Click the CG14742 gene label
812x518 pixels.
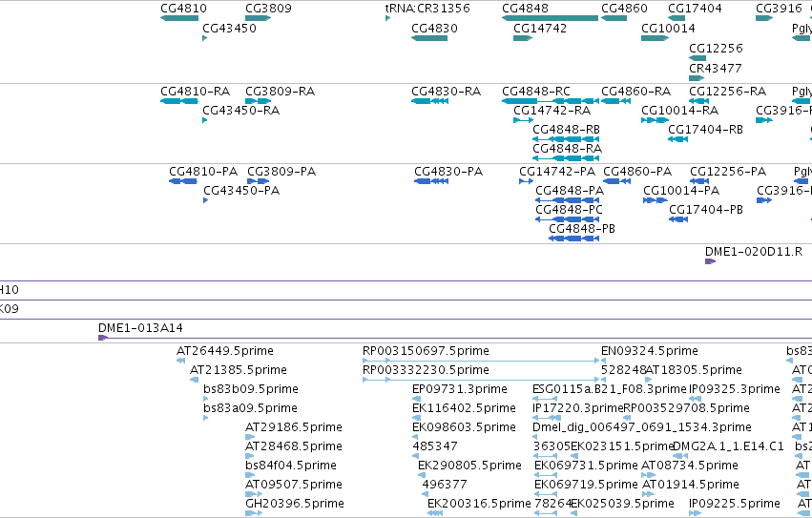[540, 28]
